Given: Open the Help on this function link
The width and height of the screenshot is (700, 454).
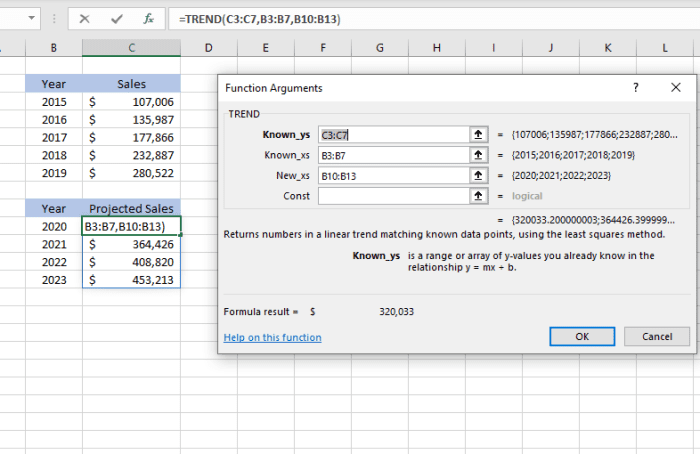Looking at the screenshot, I should click(x=270, y=338).
